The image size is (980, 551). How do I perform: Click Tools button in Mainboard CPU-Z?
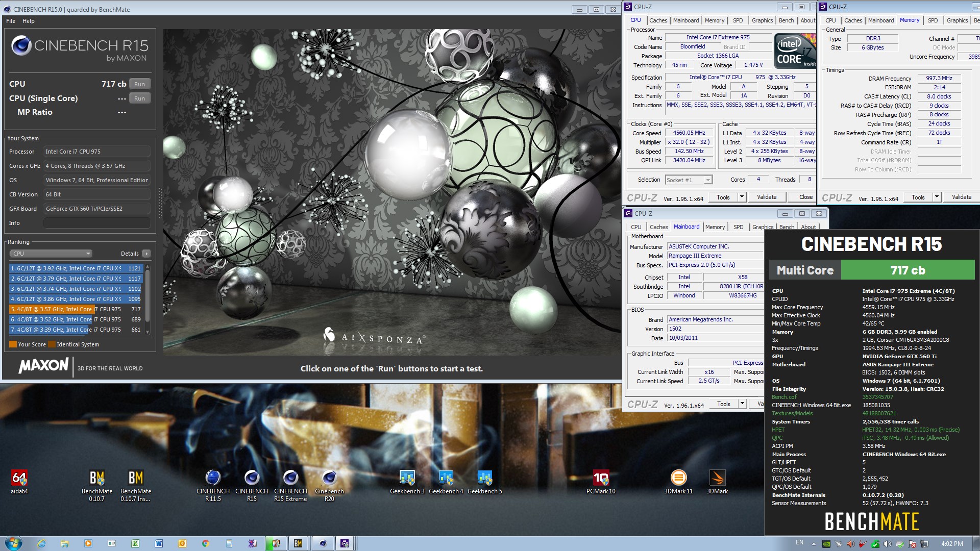click(x=723, y=404)
